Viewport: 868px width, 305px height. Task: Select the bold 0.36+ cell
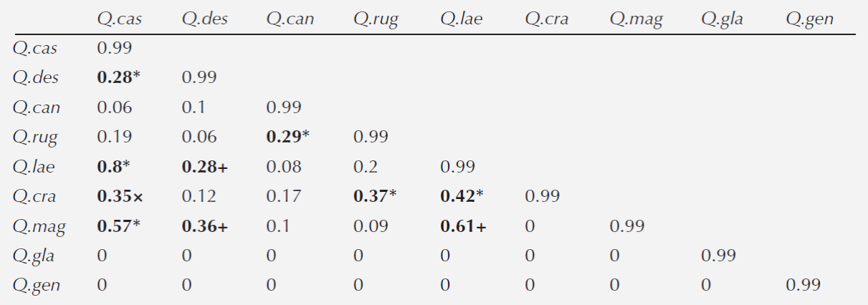click(x=205, y=226)
